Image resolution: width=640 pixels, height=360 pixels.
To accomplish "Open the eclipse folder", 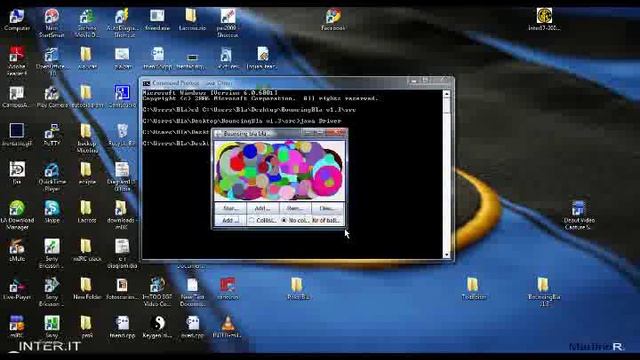I will tap(86, 173).
